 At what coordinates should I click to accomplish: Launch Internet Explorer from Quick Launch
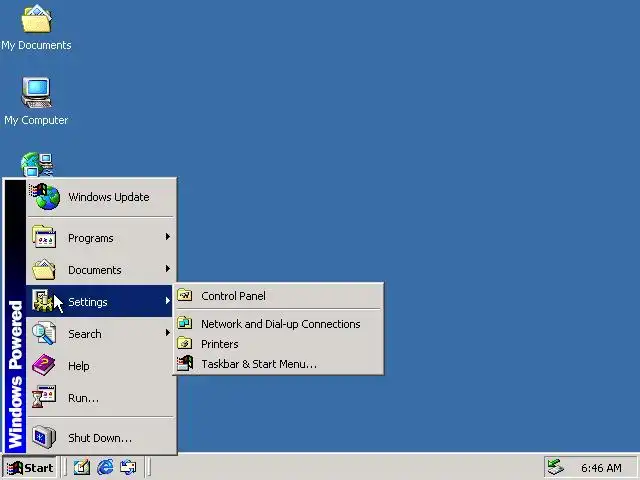pyautogui.click(x=105, y=467)
